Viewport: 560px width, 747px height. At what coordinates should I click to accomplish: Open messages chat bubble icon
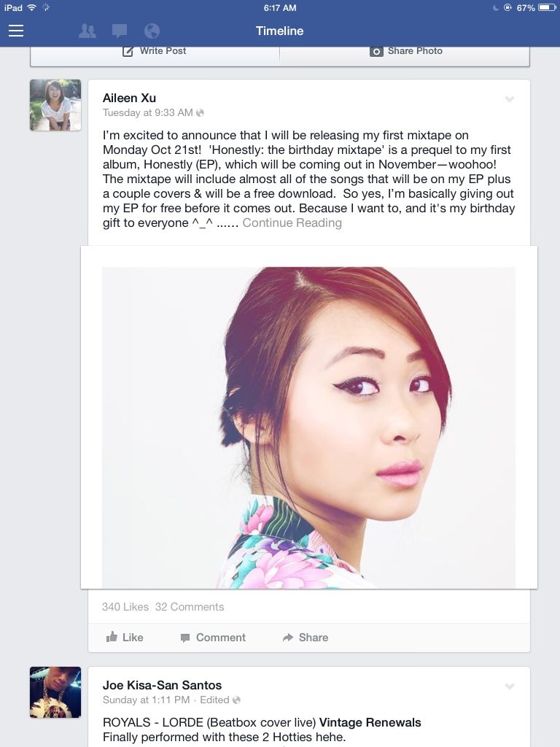click(119, 31)
